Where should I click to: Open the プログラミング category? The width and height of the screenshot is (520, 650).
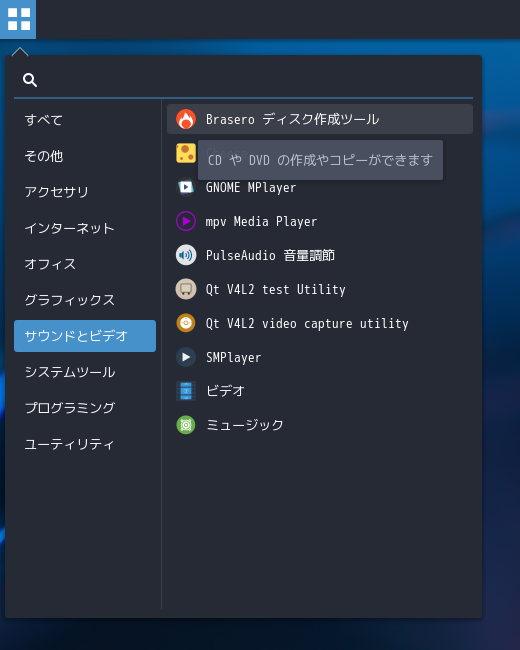[x=85, y=408]
